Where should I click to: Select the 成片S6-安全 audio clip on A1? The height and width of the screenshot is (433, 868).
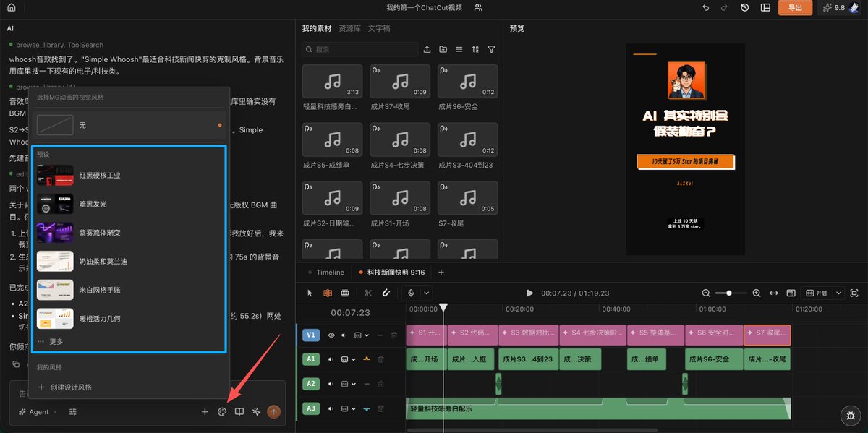(712, 359)
